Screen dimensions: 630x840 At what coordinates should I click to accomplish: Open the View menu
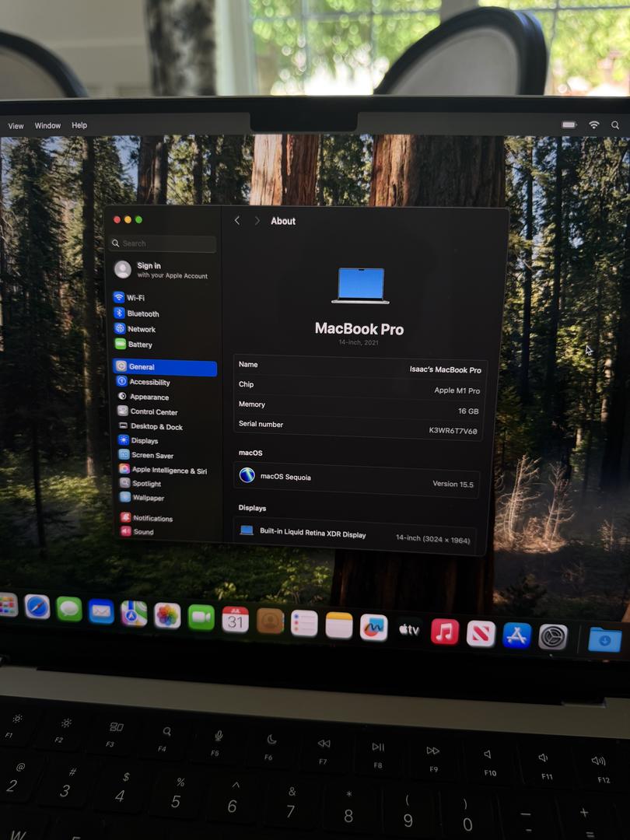tap(16, 126)
